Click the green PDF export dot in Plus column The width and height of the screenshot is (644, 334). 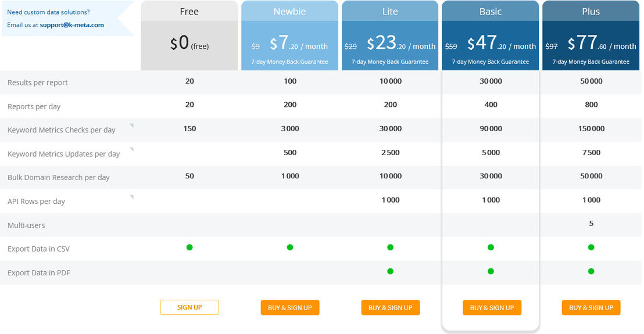pos(591,271)
